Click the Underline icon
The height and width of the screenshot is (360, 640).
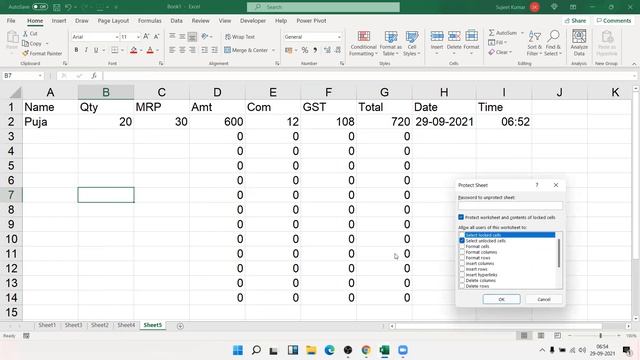tap(96, 50)
